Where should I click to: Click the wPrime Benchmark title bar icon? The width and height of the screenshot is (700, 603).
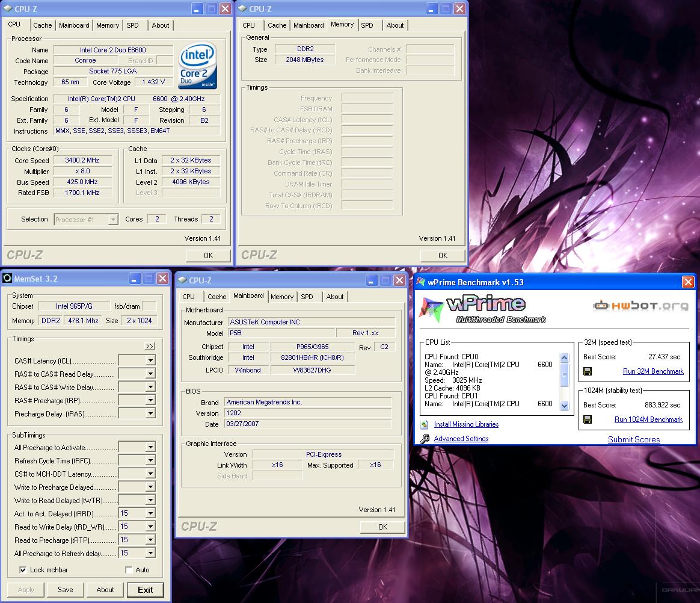coord(420,282)
